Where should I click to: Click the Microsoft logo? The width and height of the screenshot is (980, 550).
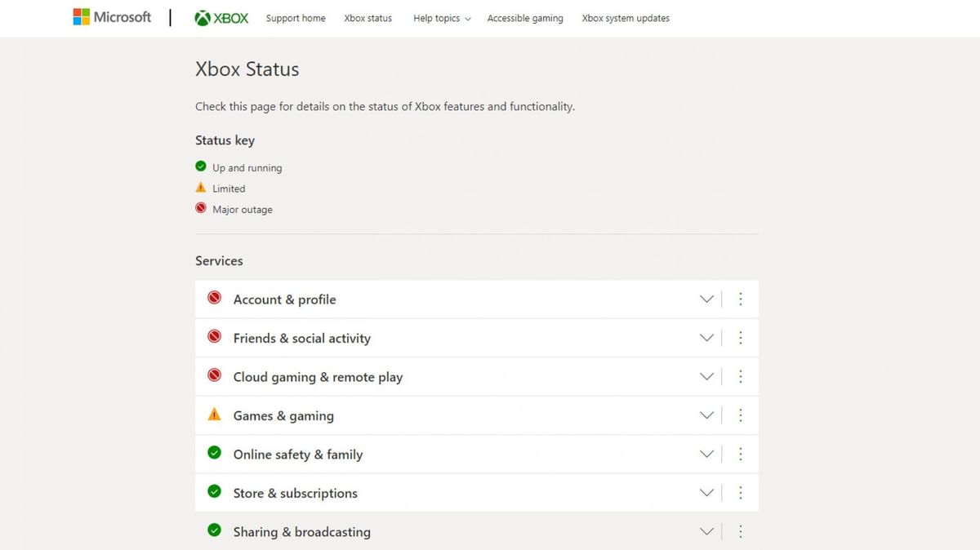(x=113, y=17)
